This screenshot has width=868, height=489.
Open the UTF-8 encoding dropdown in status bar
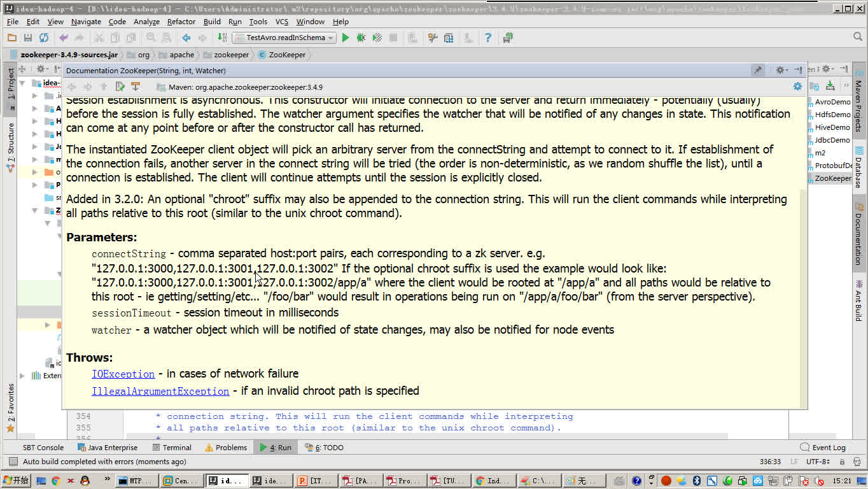(818, 462)
